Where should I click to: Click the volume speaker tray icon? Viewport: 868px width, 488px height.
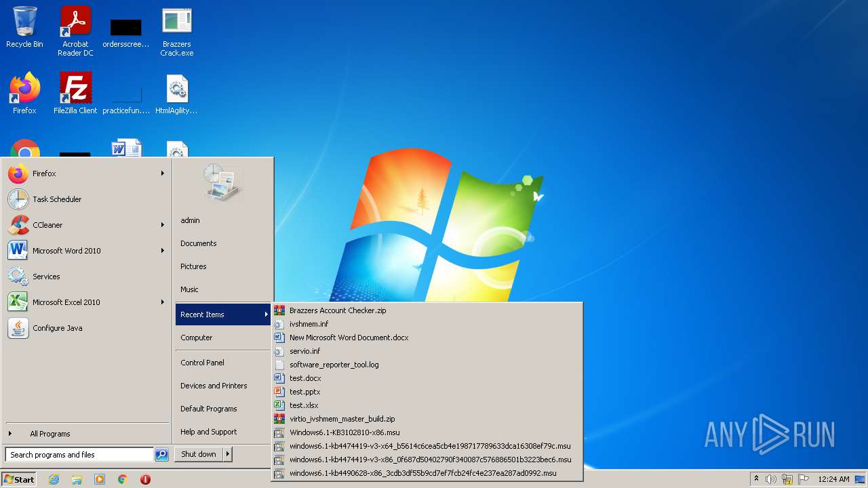point(771,479)
